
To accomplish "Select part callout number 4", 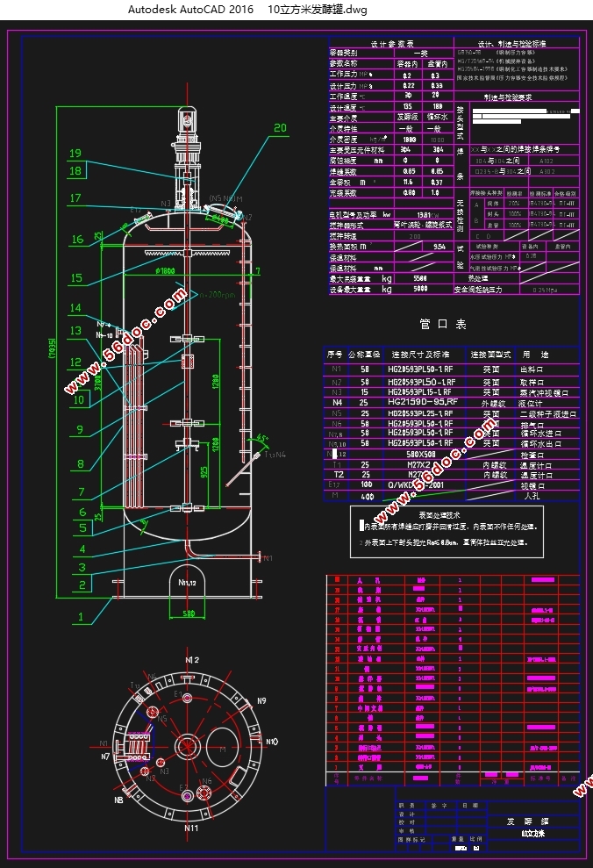I will pyautogui.click(x=82, y=549).
